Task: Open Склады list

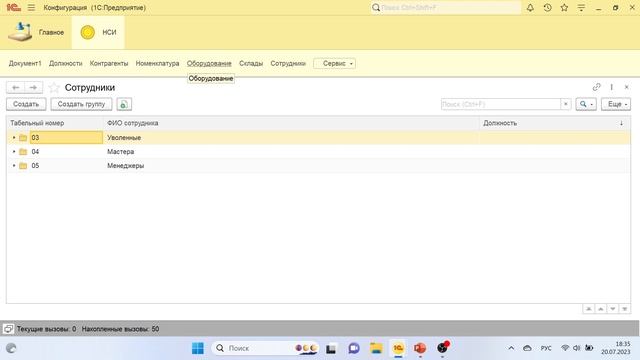Action: 251,63
